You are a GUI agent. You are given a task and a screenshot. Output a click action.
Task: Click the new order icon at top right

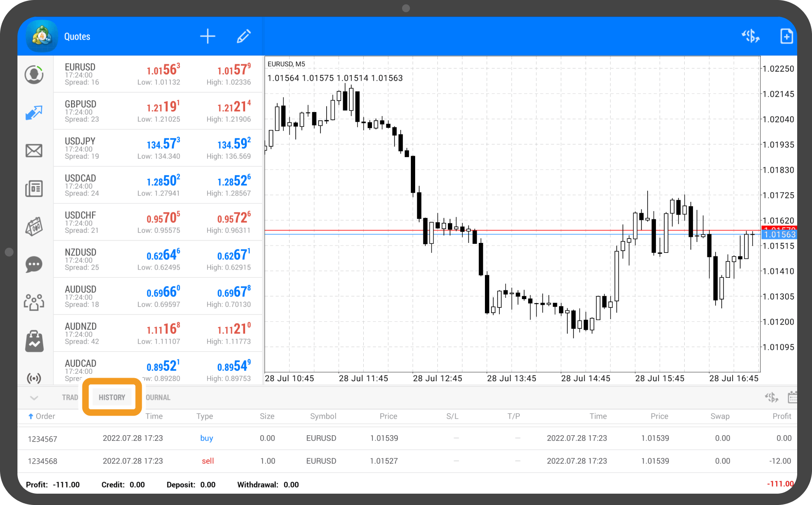point(786,37)
